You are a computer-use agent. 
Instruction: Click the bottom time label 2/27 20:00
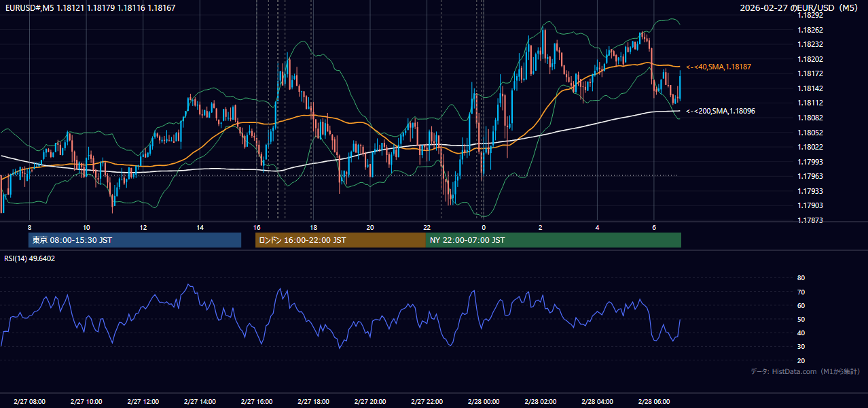370,402
